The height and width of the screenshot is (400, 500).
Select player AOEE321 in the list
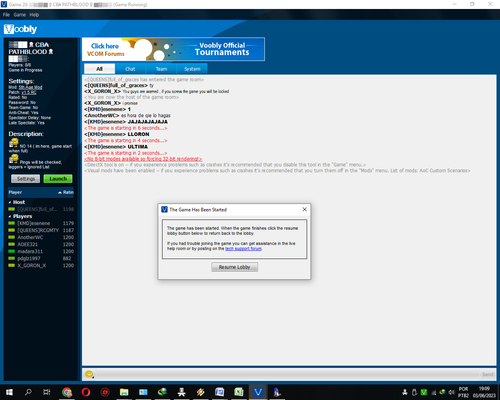41,244
